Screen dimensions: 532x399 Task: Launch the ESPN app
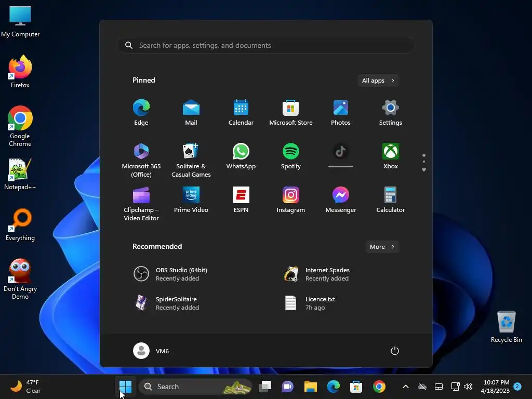tap(241, 199)
